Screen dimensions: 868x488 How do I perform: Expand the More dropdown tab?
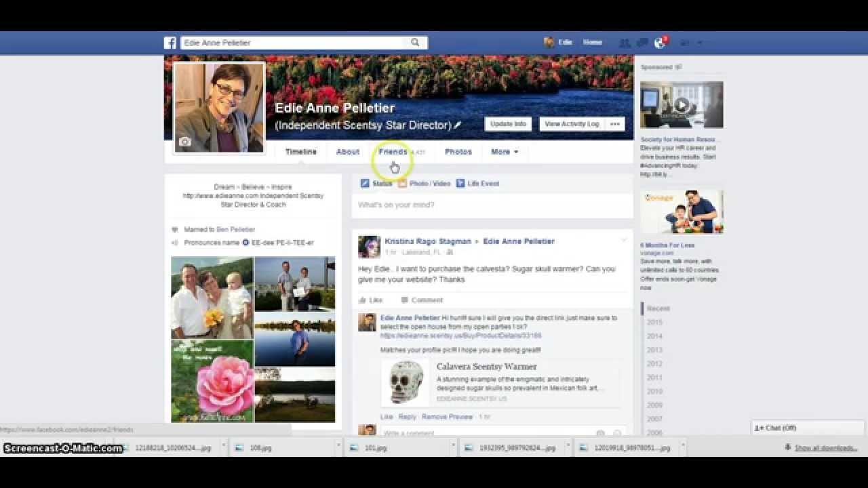click(x=505, y=152)
